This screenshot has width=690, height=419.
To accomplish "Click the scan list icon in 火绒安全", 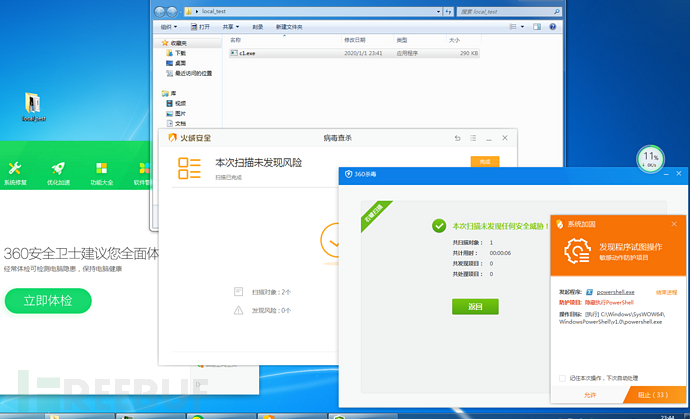I will click(x=189, y=169).
